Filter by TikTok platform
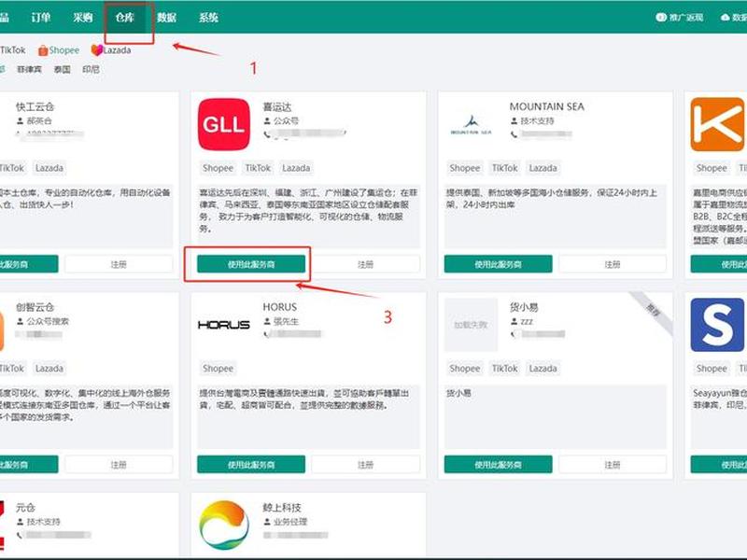747x560 pixels. (x=13, y=50)
